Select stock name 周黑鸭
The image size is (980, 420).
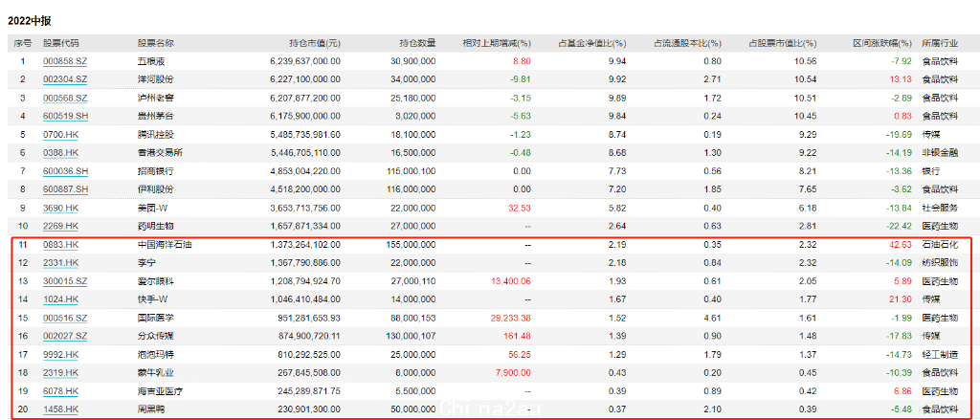(x=150, y=409)
